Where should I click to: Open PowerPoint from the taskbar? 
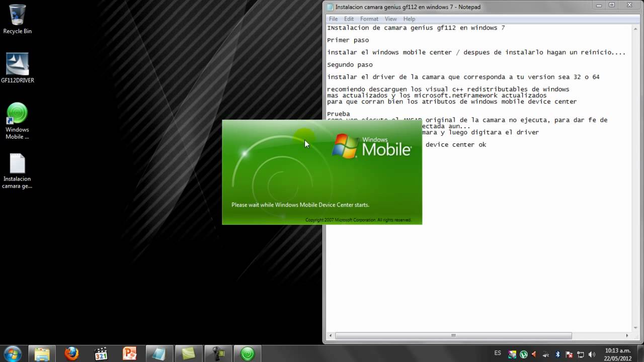pyautogui.click(x=130, y=353)
